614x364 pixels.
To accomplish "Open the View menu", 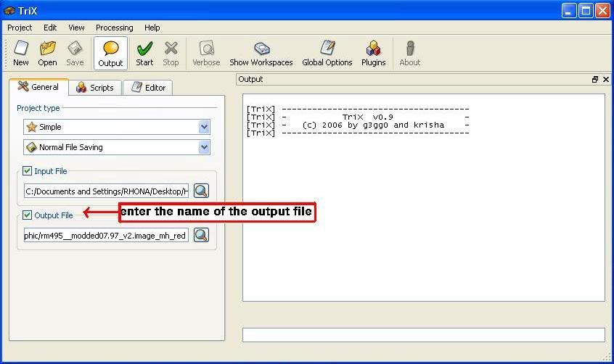I will [76, 28].
